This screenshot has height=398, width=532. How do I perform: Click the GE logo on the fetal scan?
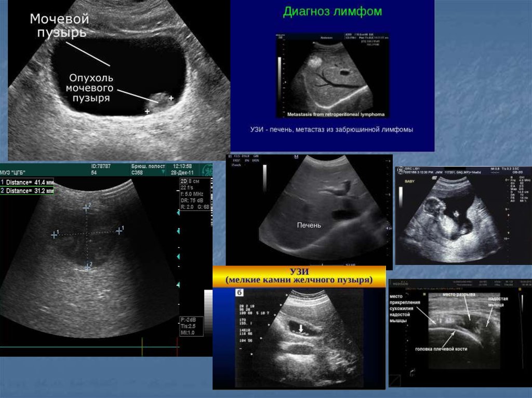(x=401, y=171)
